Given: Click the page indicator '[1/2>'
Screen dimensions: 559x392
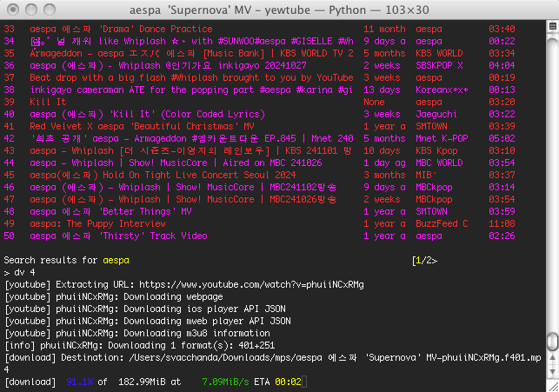Looking at the screenshot, I should [424, 261].
